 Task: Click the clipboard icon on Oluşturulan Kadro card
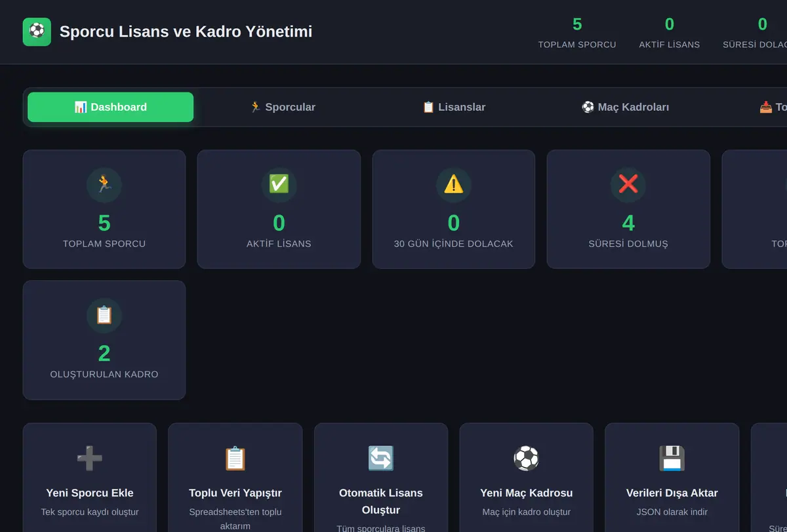pos(104,316)
